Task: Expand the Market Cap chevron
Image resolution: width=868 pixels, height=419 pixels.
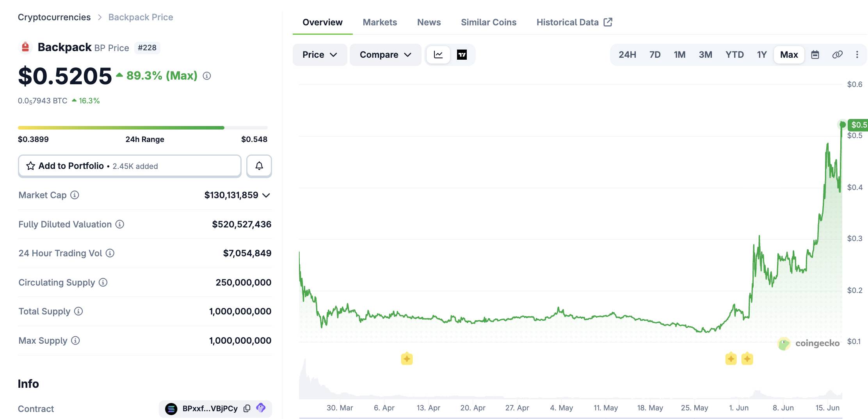Action: (266, 195)
